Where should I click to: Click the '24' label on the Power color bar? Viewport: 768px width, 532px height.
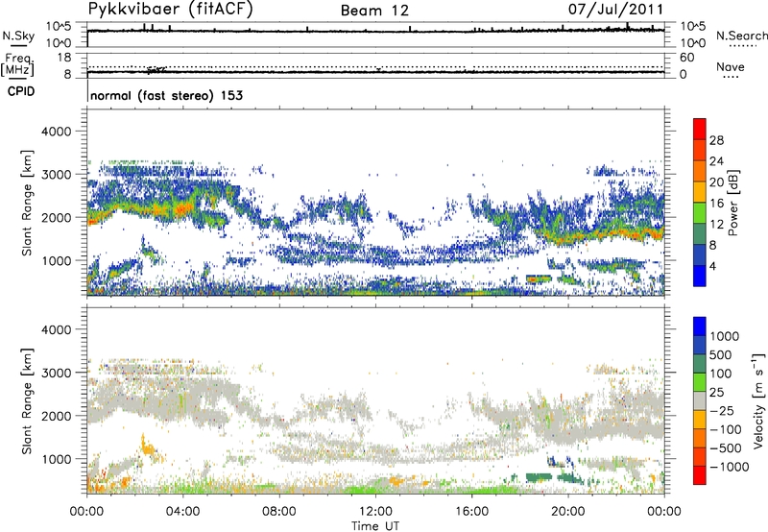point(716,161)
